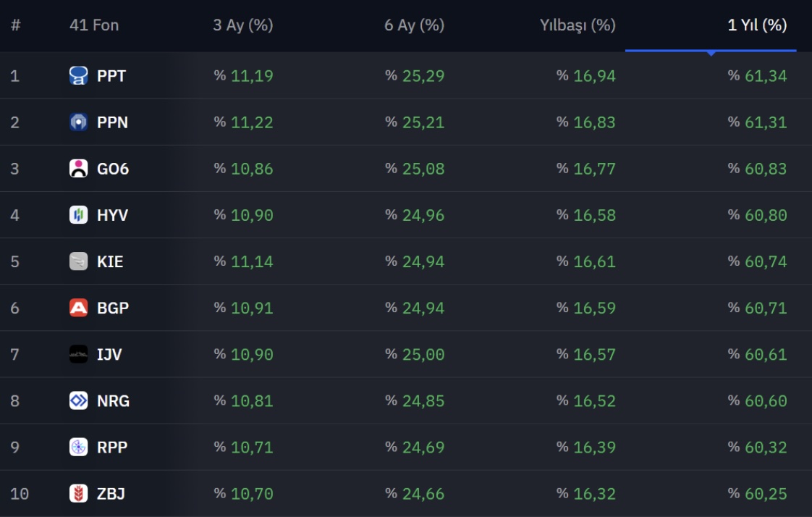Click the NRG fund logo icon

(78, 400)
